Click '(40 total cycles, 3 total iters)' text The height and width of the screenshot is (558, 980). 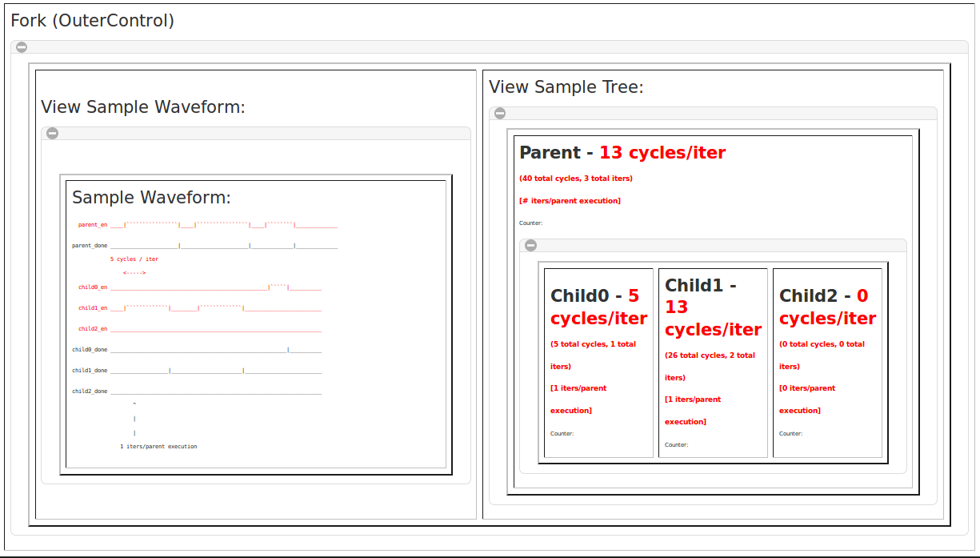click(x=576, y=179)
